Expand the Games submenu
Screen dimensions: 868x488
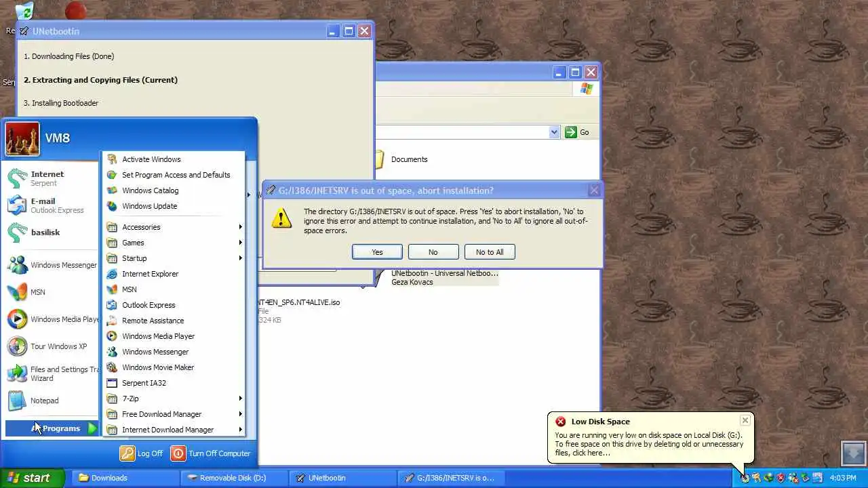click(x=174, y=243)
